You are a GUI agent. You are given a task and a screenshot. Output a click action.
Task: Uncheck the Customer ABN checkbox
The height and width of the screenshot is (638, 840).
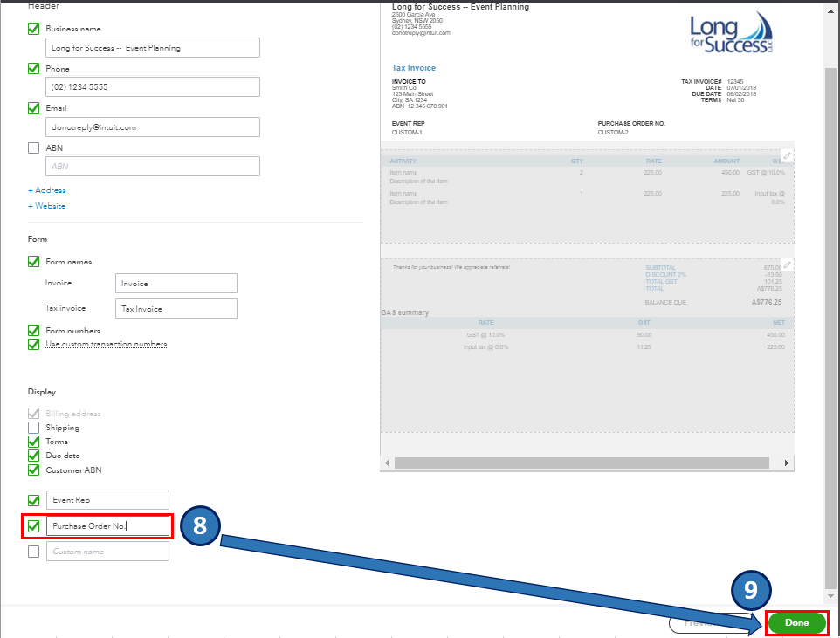pyautogui.click(x=34, y=470)
